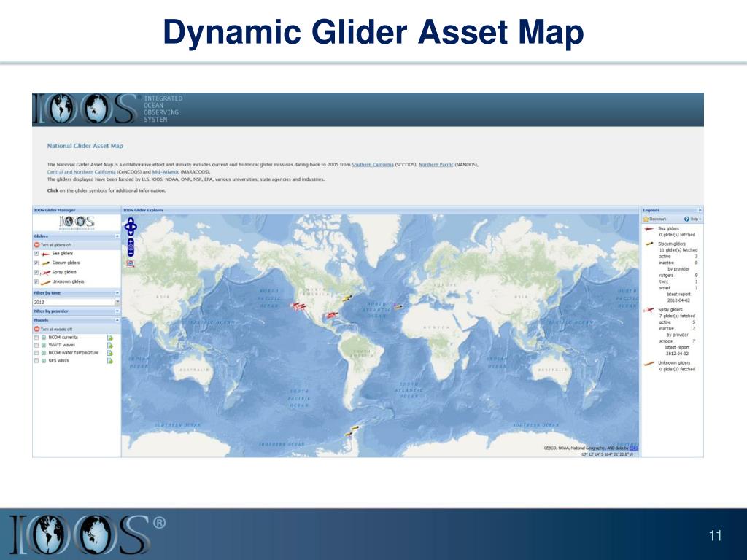Enable the NCOM water temperature checkbox
The height and width of the screenshot is (560, 747).
coord(36,354)
